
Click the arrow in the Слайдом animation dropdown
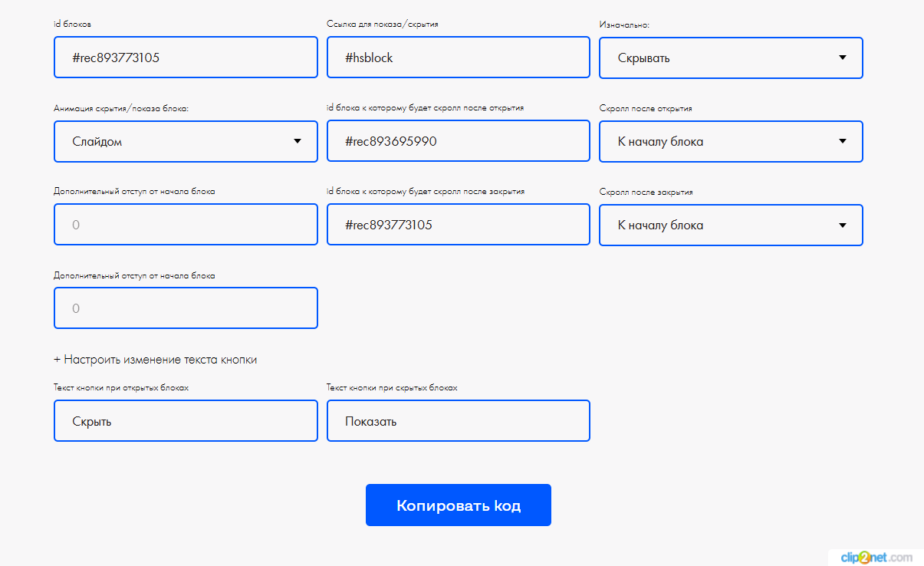[297, 141]
